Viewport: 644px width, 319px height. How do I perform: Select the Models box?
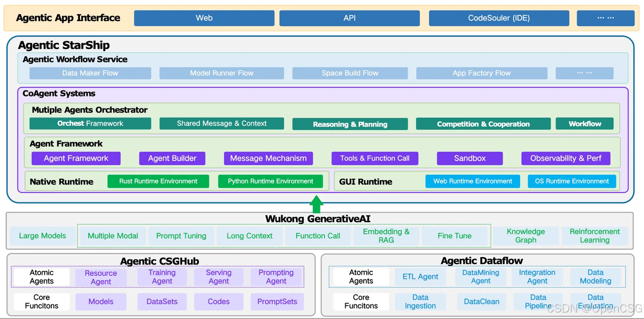pos(101,301)
